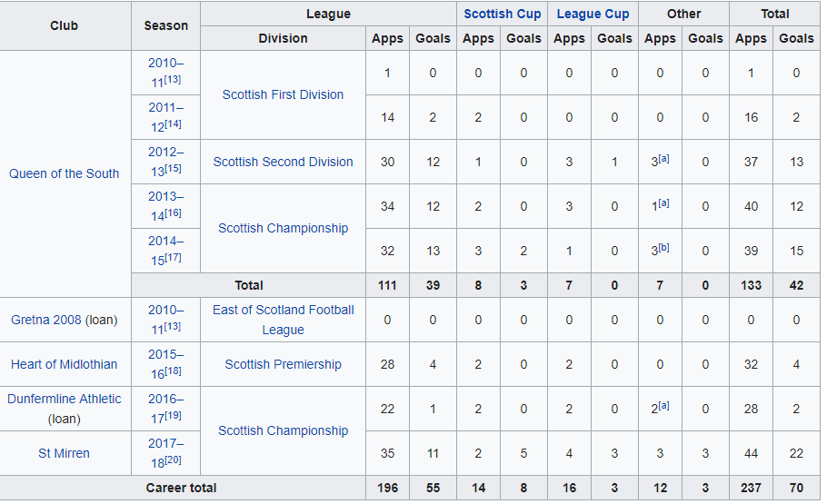Open the Heart of Midlothian club link

[x=64, y=364]
